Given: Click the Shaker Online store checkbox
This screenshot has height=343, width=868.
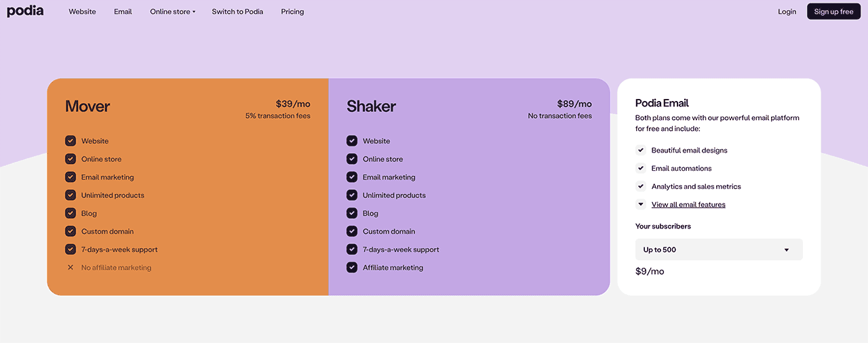Looking at the screenshot, I should coord(352,159).
